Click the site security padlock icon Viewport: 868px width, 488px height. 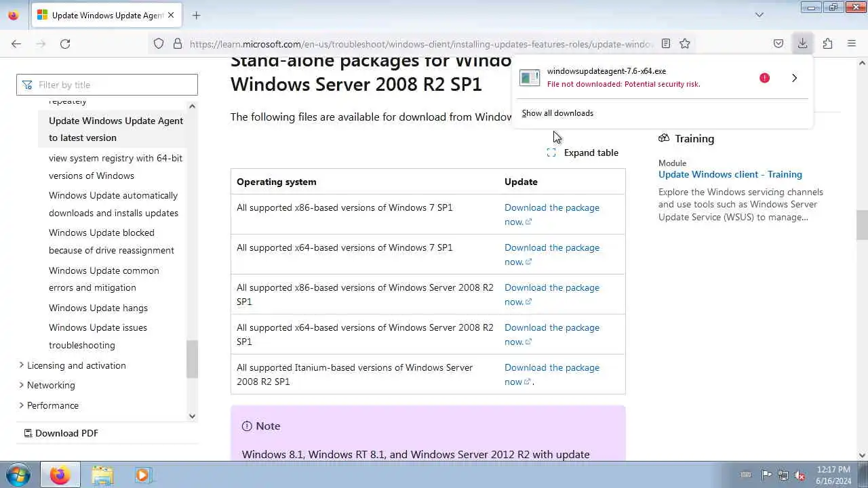(x=178, y=43)
